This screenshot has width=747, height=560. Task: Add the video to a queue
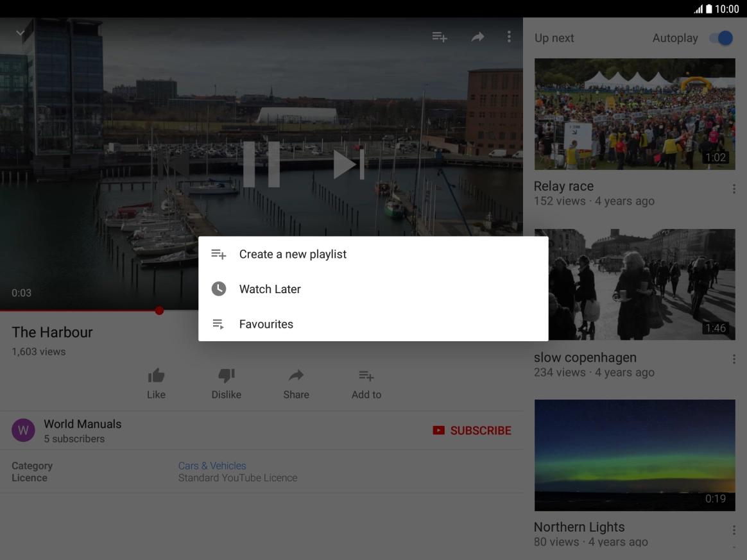pyautogui.click(x=439, y=37)
